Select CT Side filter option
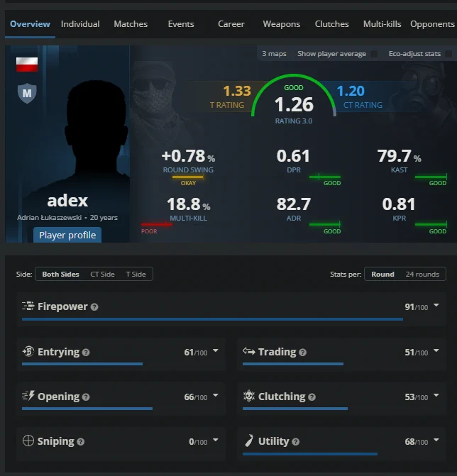This screenshot has width=457, height=476. tap(102, 274)
